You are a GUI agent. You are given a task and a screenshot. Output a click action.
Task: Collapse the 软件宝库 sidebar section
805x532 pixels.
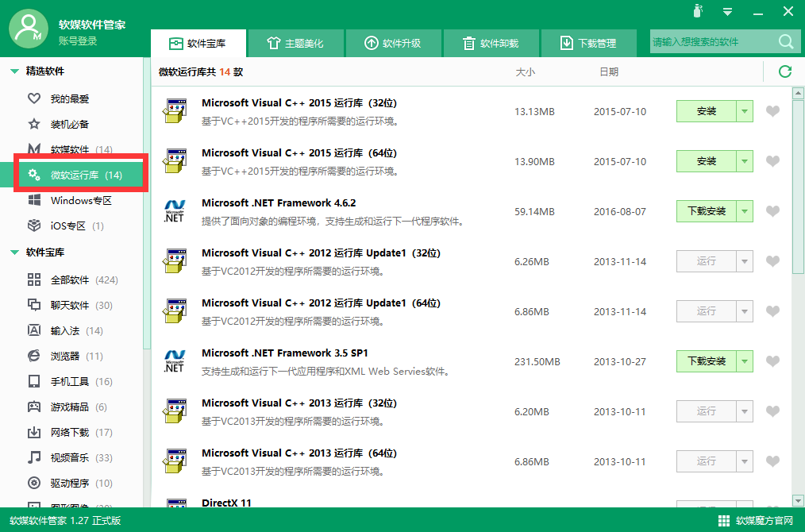click(x=14, y=253)
